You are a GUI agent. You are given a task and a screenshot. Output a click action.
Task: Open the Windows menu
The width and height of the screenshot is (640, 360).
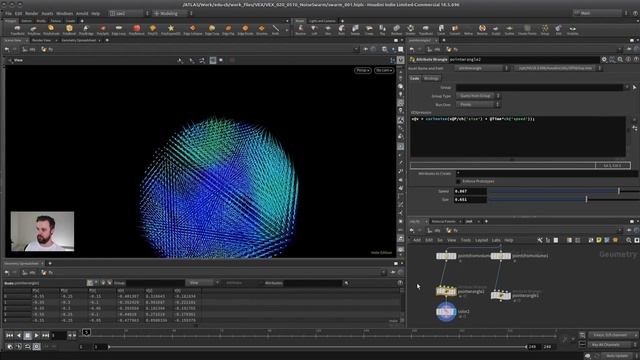coord(64,13)
